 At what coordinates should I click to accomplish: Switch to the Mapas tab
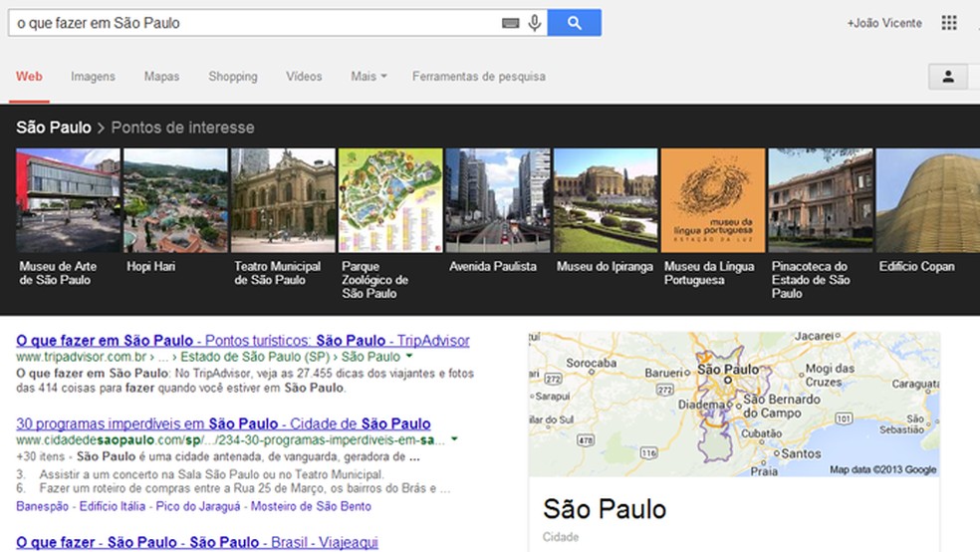coord(162,77)
